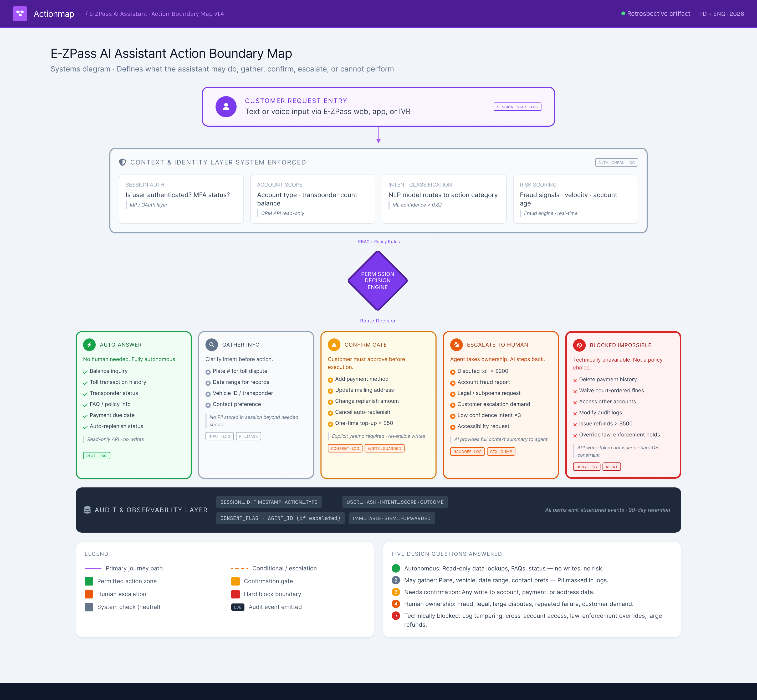Click the SESSION_START · LOG badge

click(517, 107)
